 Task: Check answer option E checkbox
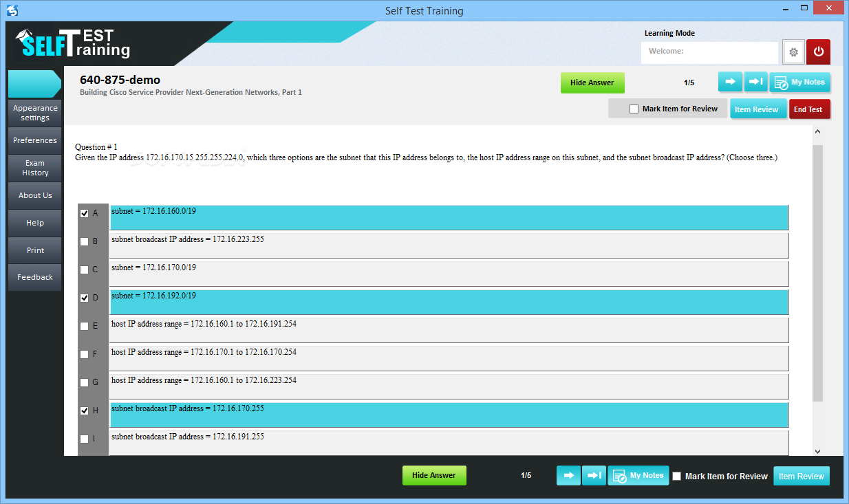(84, 326)
